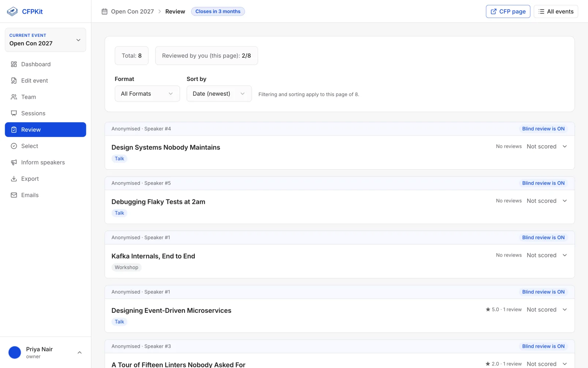
Task: Go to Dashboard
Action: [46, 64]
